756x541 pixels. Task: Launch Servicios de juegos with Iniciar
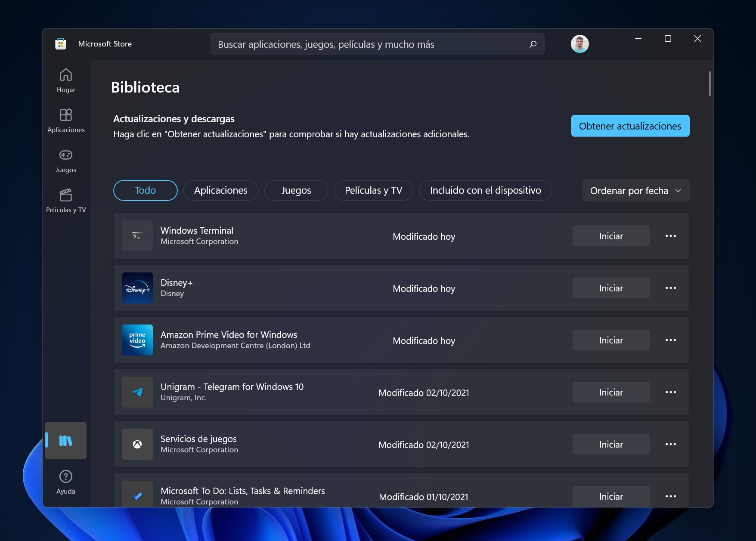point(611,444)
